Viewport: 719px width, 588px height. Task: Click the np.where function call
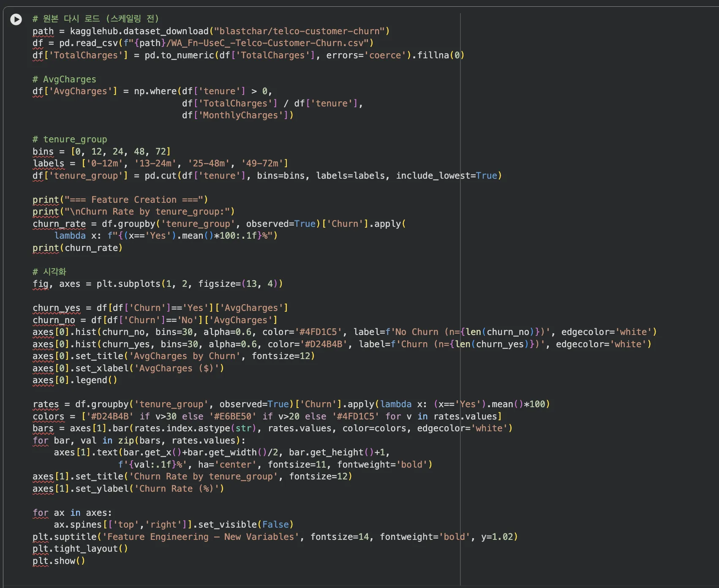coord(155,91)
